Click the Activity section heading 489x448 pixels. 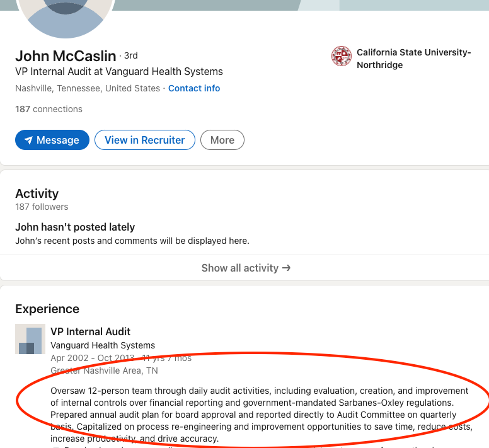37,193
